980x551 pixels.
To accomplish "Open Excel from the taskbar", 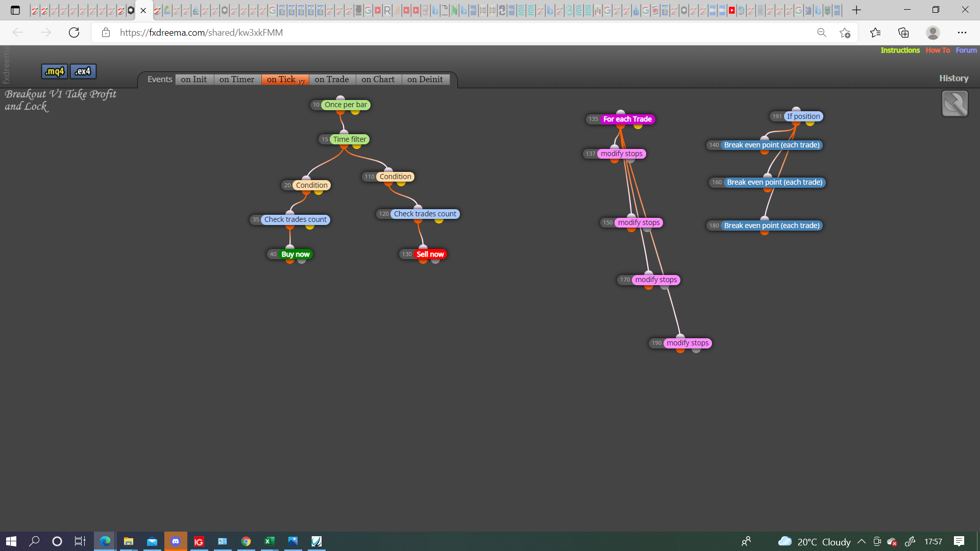I will coord(269,541).
